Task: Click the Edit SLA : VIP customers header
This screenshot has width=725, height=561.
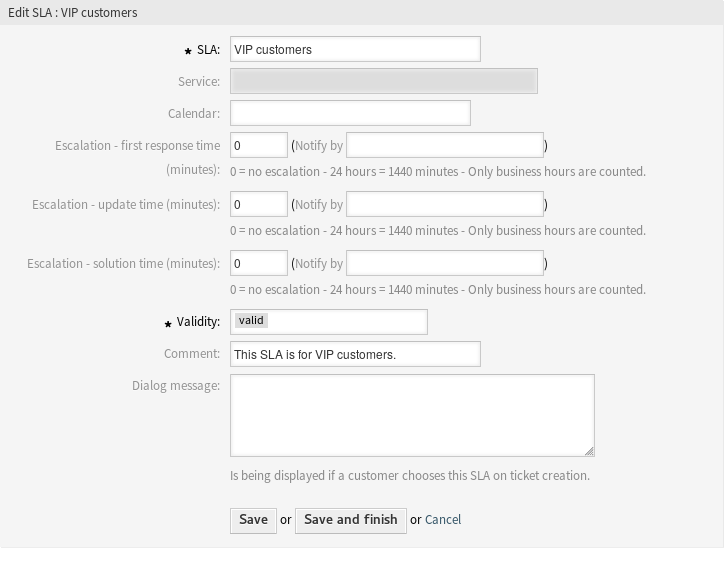Action: 73,12
